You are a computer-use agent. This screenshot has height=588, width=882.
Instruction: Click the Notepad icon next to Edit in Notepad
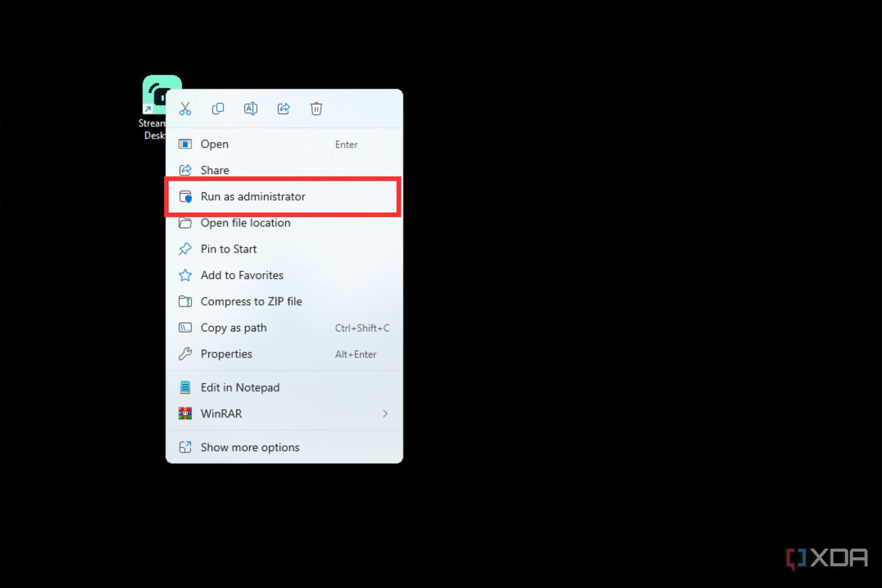[x=185, y=387]
